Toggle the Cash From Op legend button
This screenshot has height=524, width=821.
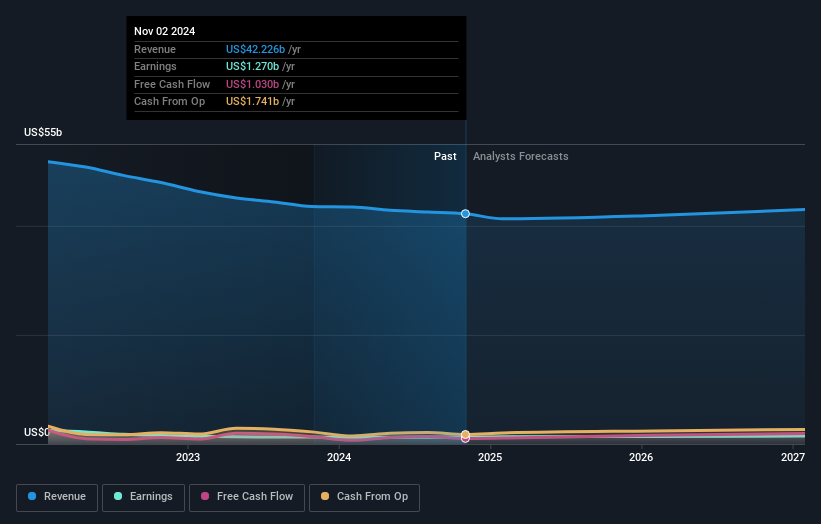tap(364, 497)
